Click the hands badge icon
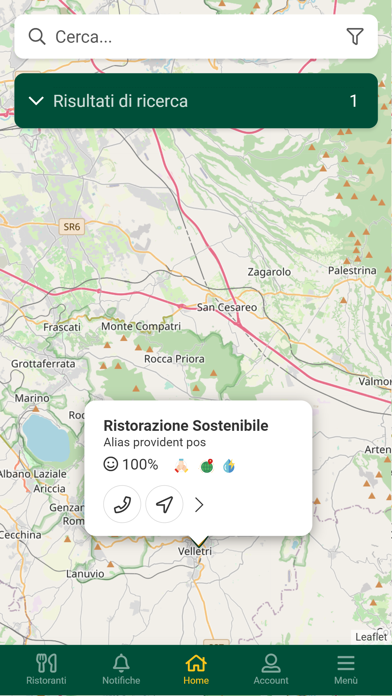Viewport: 392px width, 696px height. pos(181,466)
